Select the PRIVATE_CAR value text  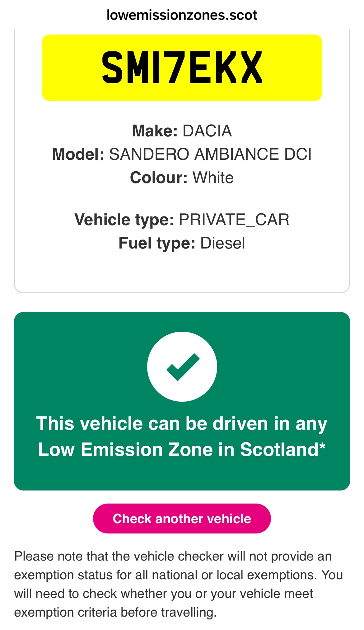pos(234,220)
